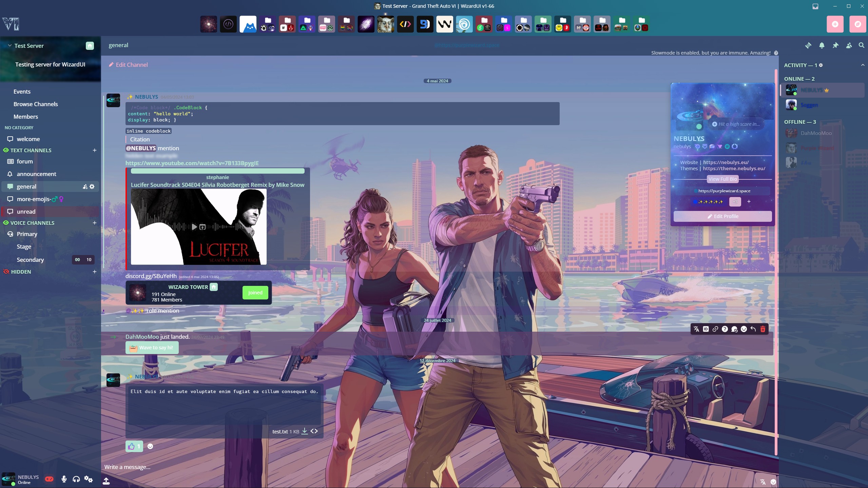Viewport: 868px width, 488px height.
Task: Open the Threads icon in channel header
Action: click(808, 45)
